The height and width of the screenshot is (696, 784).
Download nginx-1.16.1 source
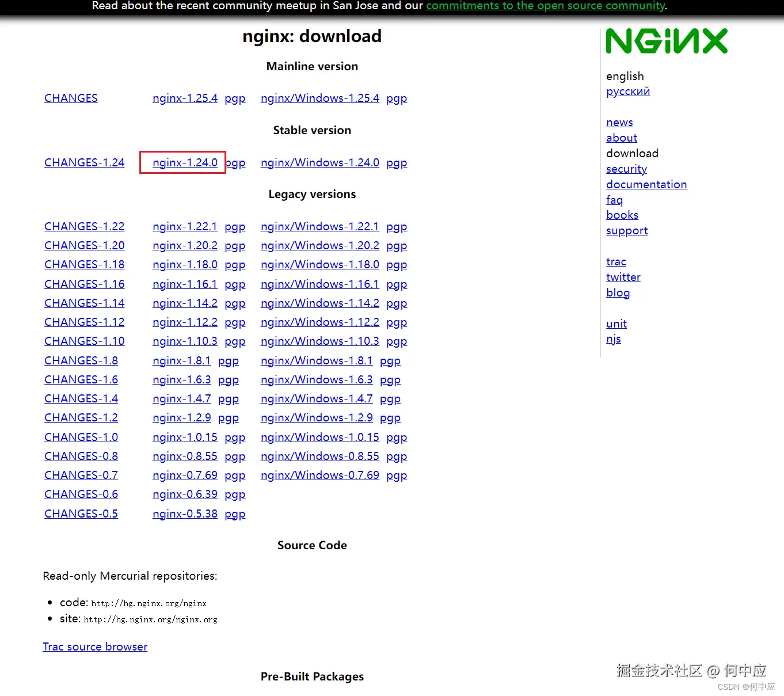coord(185,284)
